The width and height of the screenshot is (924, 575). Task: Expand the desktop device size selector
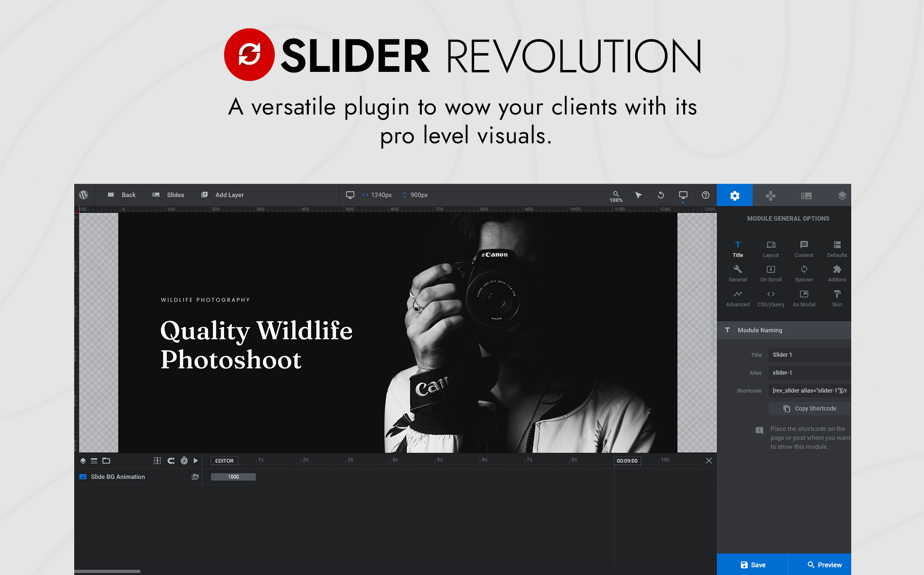coord(683,195)
